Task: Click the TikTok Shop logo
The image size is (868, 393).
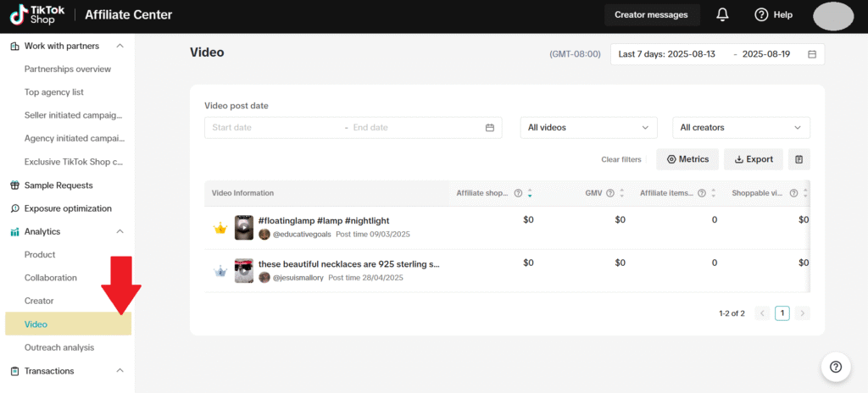Action: tap(37, 15)
